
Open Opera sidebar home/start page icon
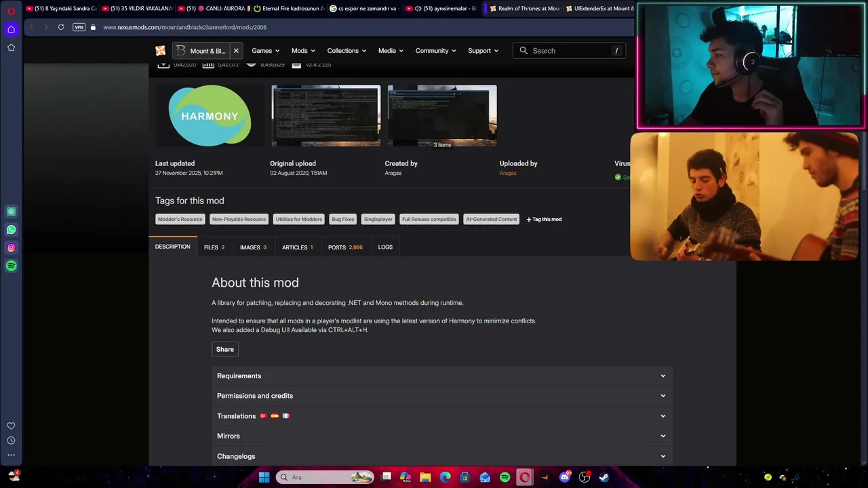[x=11, y=29]
